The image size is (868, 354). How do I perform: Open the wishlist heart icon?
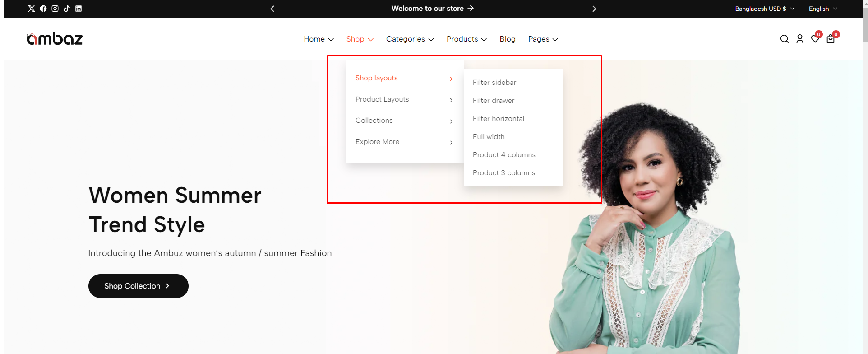click(815, 39)
